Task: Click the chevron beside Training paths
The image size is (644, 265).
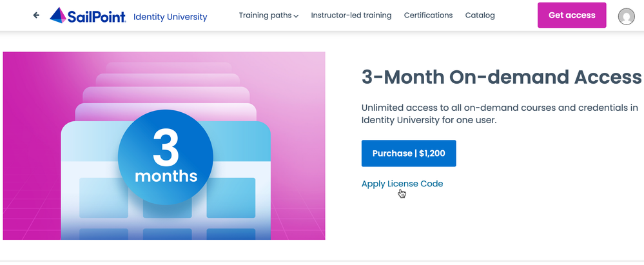Action: coord(296,16)
